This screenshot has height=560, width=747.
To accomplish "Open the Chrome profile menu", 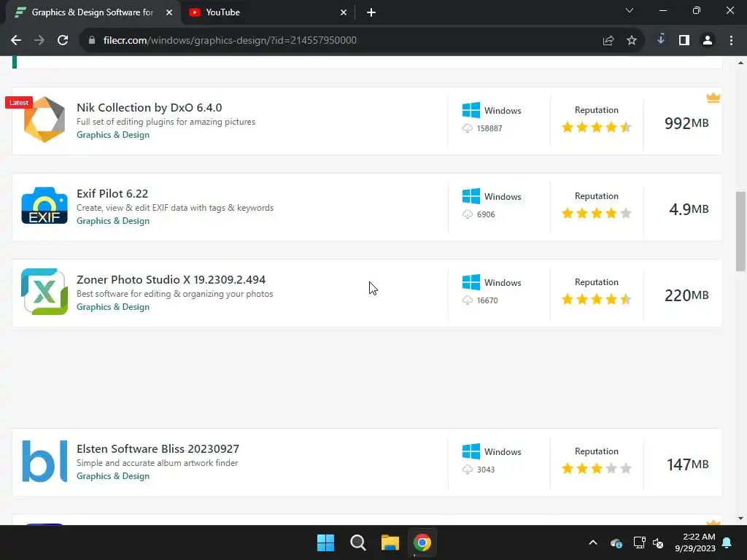I will [708, 41].
